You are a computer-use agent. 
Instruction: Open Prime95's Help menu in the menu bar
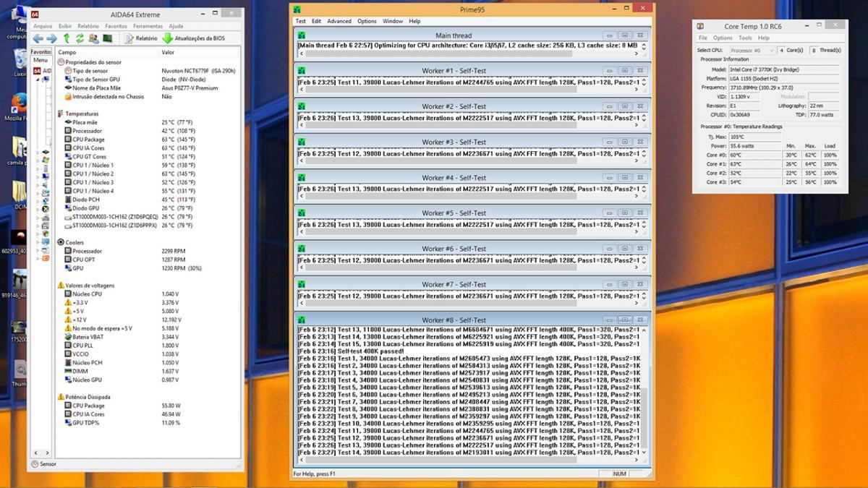pyautogui.click(x=414, y=21)
